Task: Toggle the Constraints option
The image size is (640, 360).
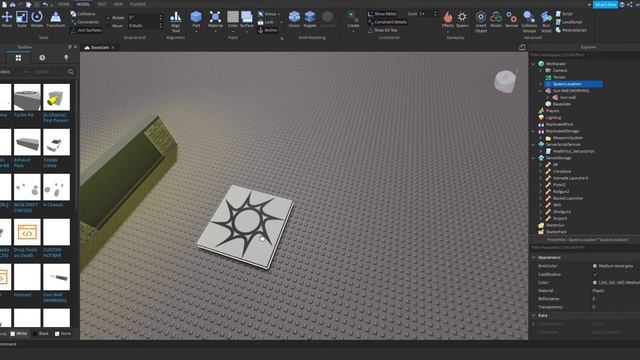Action: (84, 22)
